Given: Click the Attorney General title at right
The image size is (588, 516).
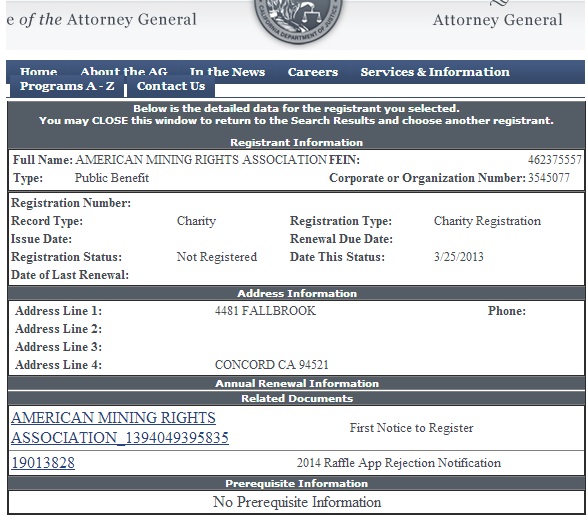Looking at the screenshot, I should (498, 20).
